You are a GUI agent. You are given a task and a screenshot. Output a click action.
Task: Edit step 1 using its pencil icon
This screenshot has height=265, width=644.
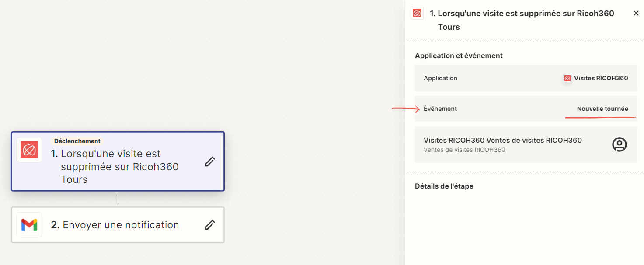pos(210,162)
